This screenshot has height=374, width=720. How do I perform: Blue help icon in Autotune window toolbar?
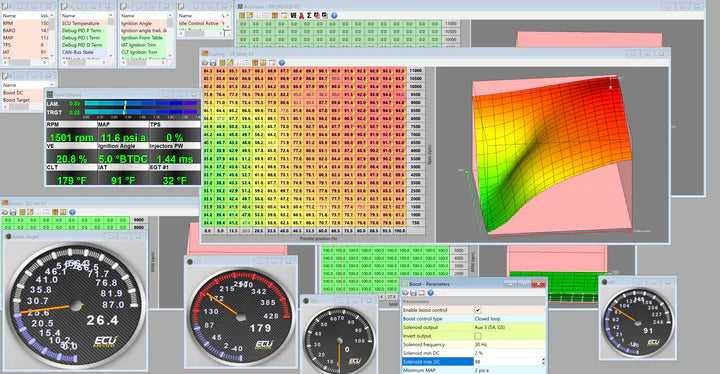pos(334,16)
